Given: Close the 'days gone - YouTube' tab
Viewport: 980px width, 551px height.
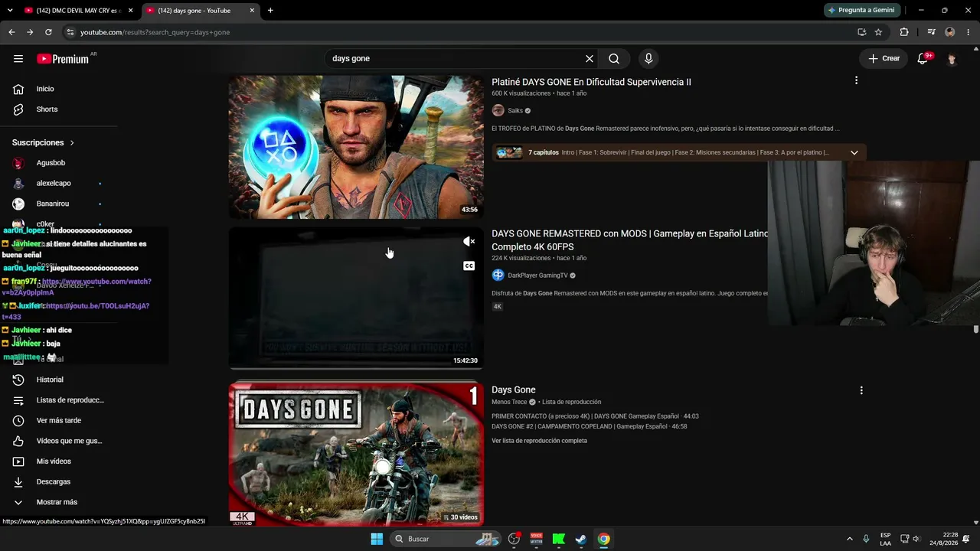Looking at the screenshot, I should click(252, 11).
